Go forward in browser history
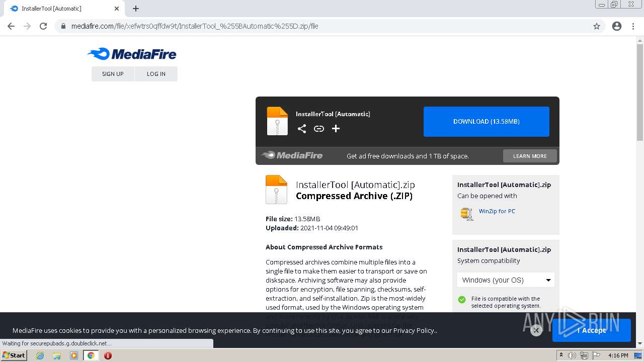 27,26
